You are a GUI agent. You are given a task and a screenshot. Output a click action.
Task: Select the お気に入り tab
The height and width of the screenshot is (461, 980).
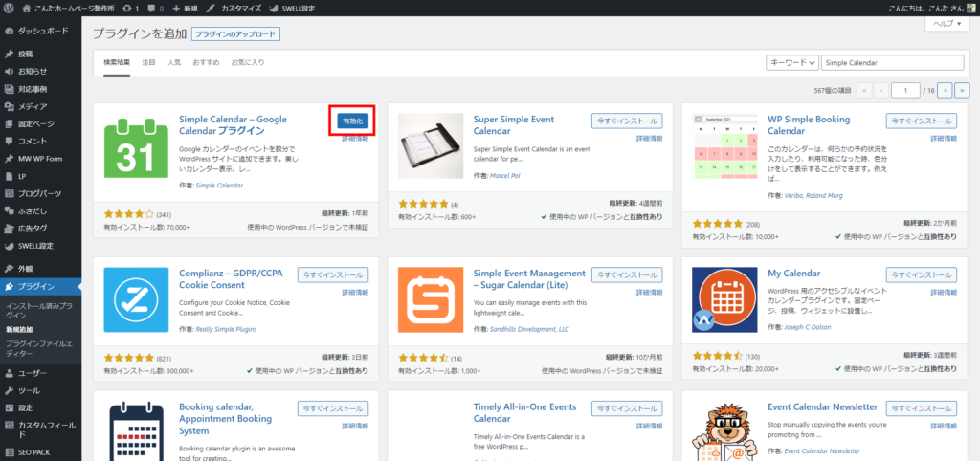[x=248, y=62]
